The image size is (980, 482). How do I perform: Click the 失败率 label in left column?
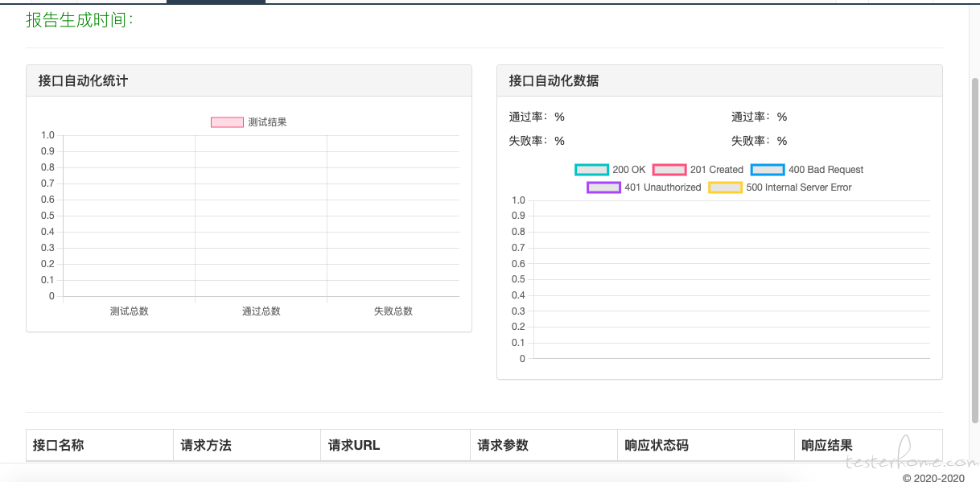[528, 141]
